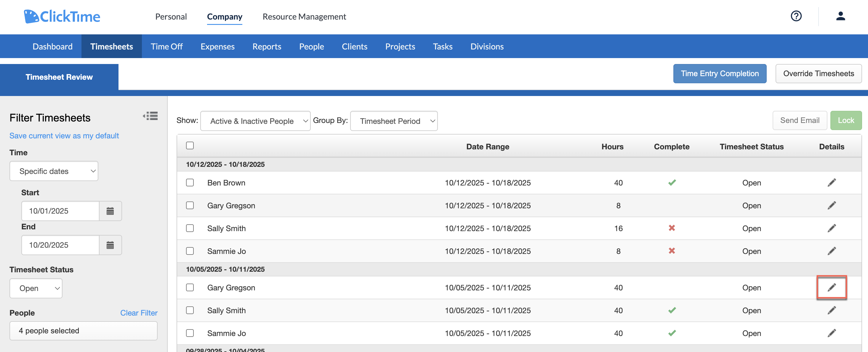Image resolution: width=868 pixels, height=352 pixels.
Task: Click the Send Email button
Action: click(x=800, y=120)
